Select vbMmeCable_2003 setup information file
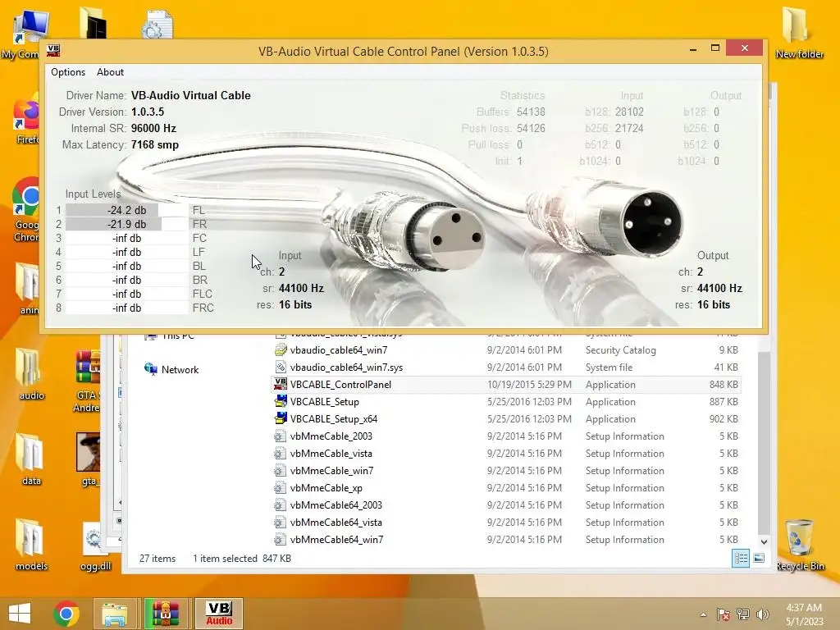The width and height of the screenshot is (840, 630). (506, 436)
